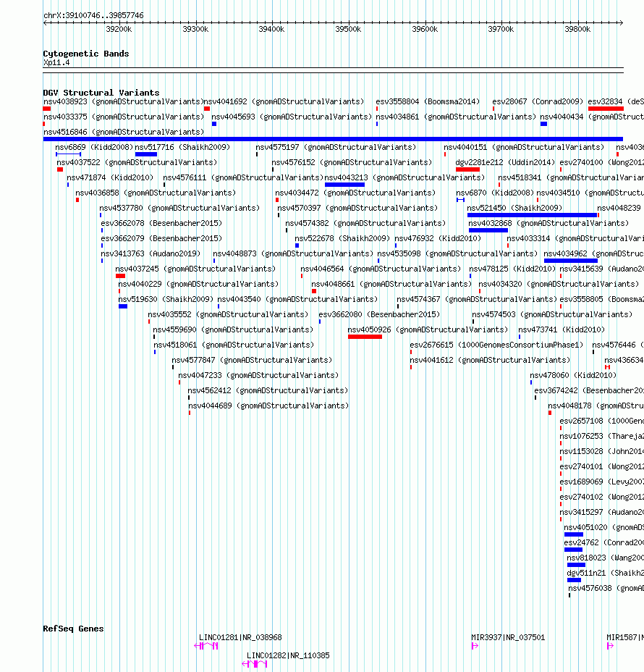644x672 pixels.
Task: Click the dgv511n21 variant label
Action: tap(606, 573)
